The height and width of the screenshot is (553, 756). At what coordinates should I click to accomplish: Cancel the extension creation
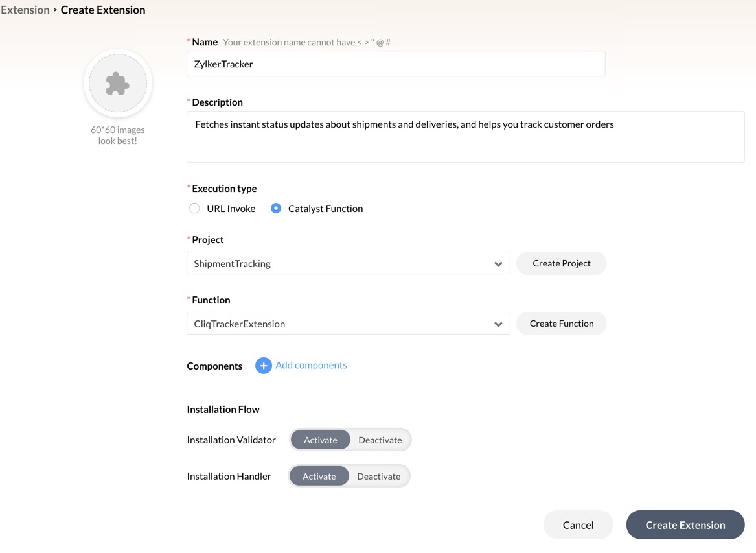click(578, 525)
